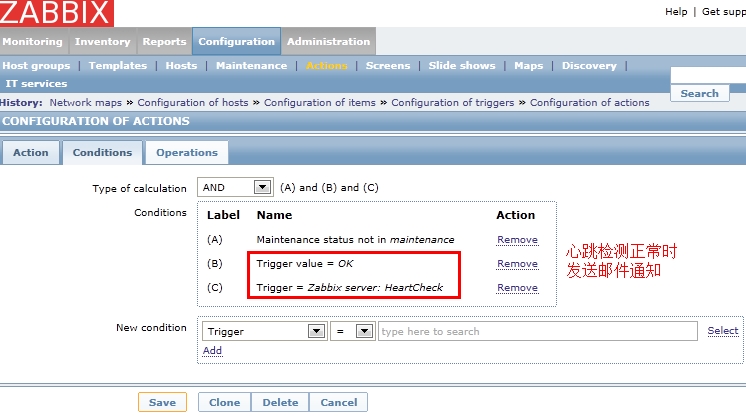Switch to the Action tab
The height and width of the screenshot is (417, 746).
tap(31, 153)
